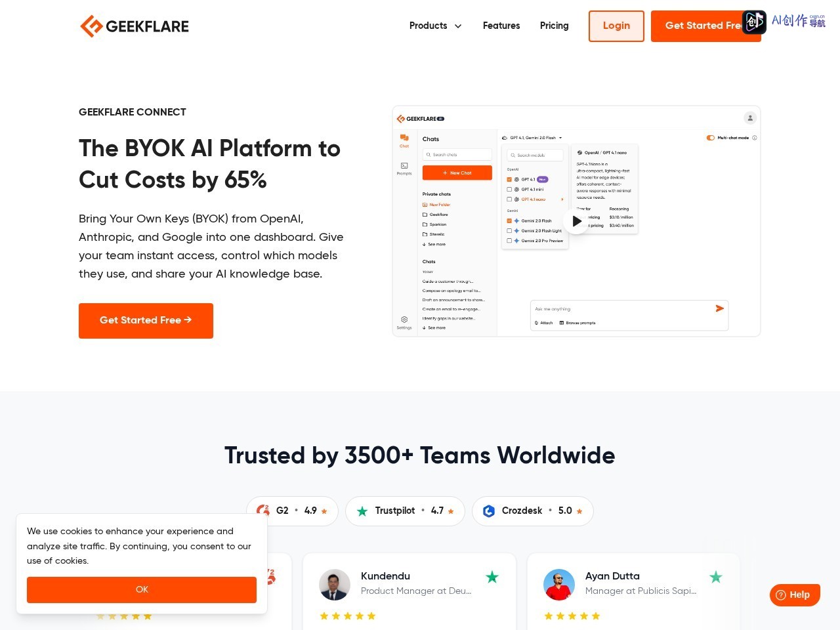Click the orange send arrow icon

pyautogui.click(x=720, y=308)
